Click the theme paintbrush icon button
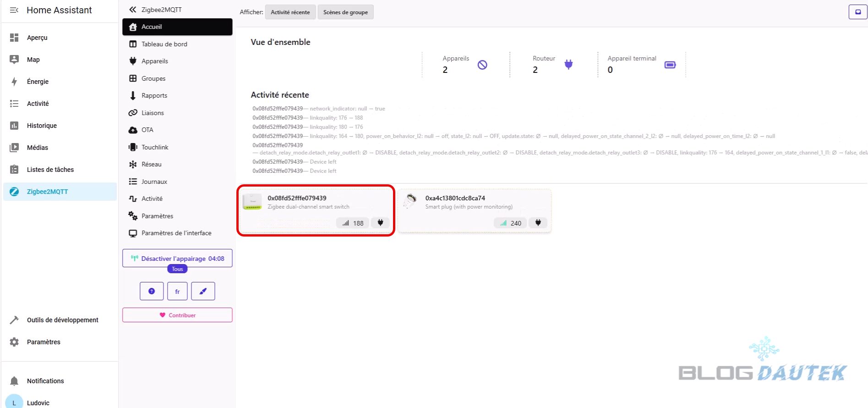 pos(203,291)
